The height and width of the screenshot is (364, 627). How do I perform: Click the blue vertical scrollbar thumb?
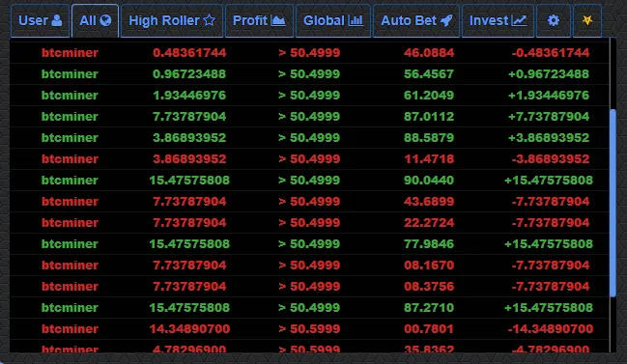(613, 203)
